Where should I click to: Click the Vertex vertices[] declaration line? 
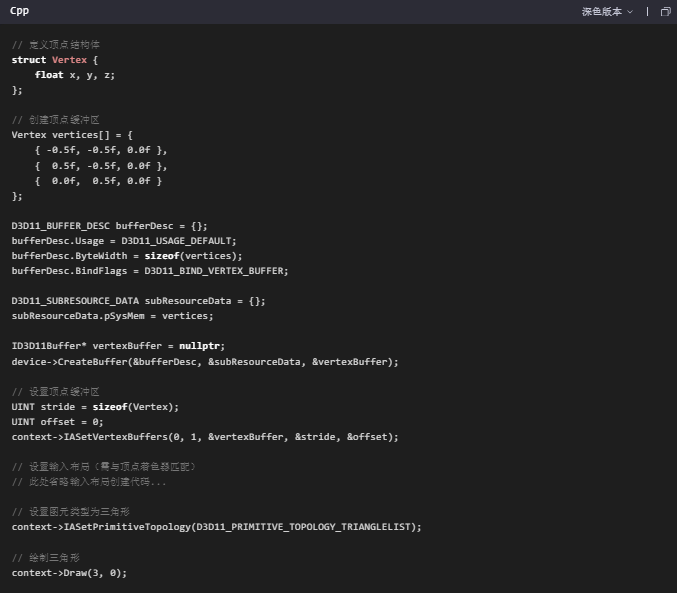pyautogui.click(x=72, y=135)
